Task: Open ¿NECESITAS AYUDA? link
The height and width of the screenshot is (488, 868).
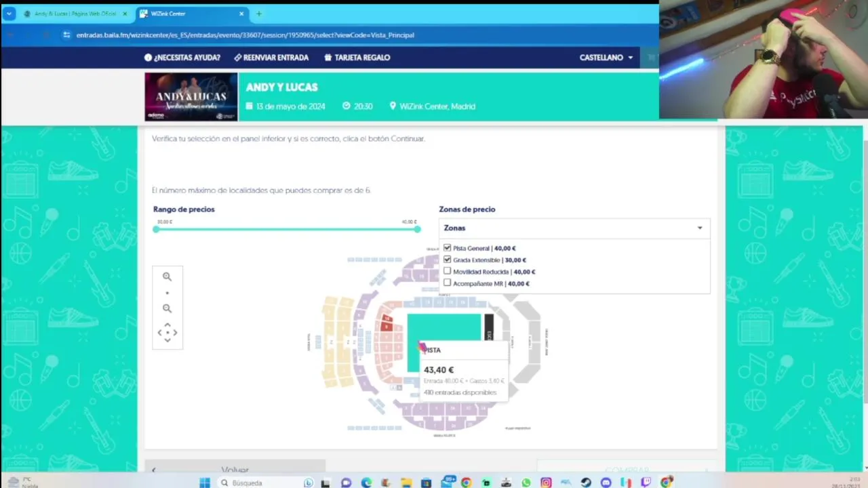Action: point(182,58)
